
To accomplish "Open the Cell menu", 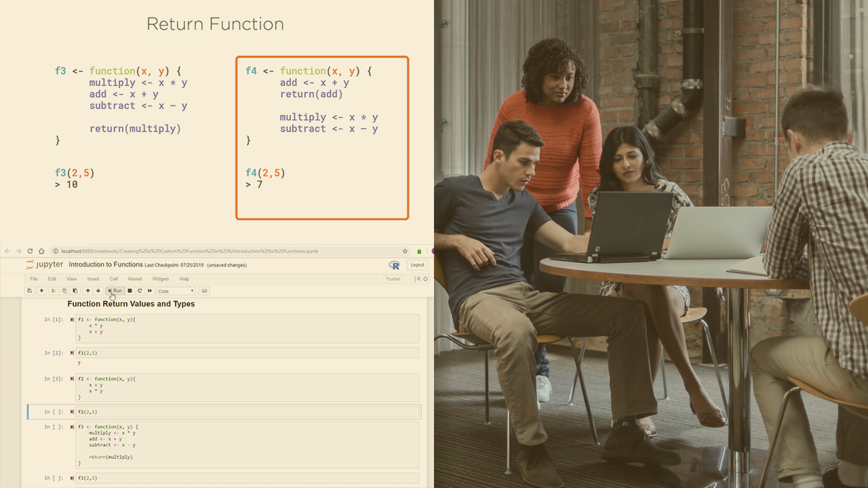I will 113,279.
